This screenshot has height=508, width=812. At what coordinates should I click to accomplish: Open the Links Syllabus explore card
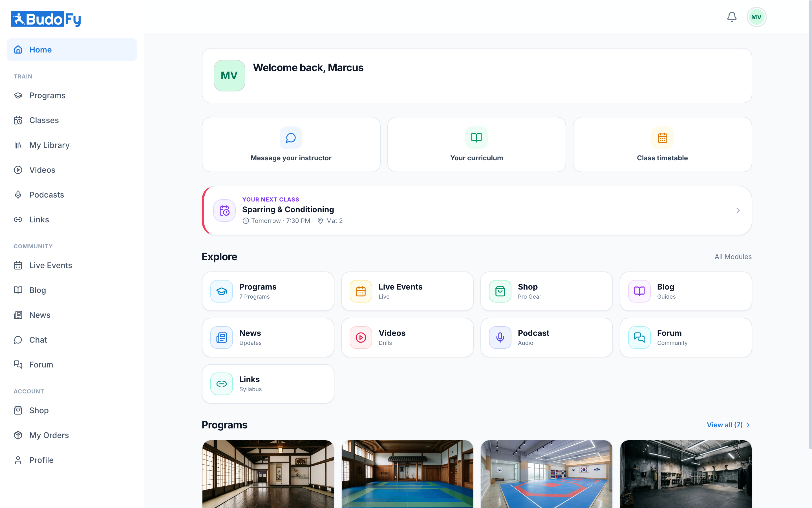click(268, 384)
